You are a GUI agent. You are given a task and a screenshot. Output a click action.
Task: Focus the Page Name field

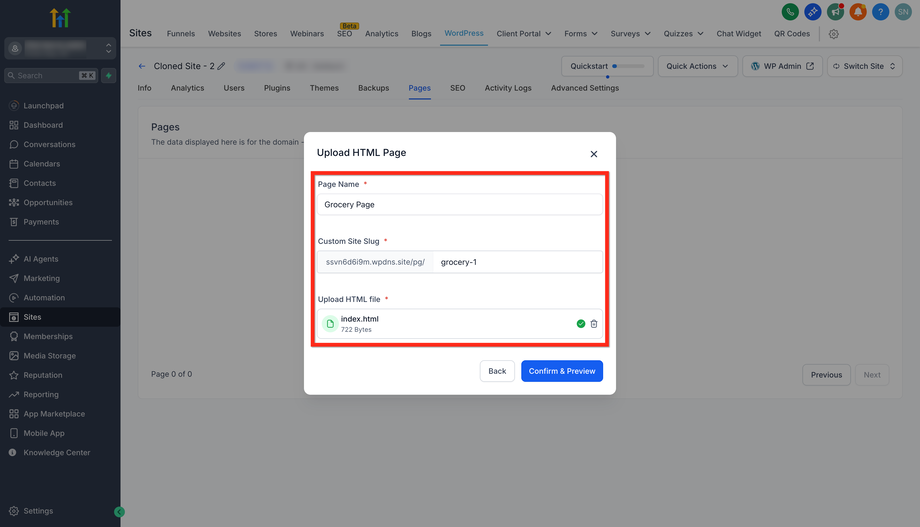point(459,204)
